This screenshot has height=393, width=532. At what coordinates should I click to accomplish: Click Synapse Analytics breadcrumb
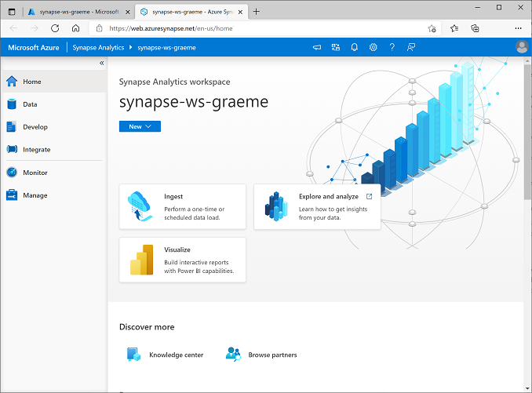98,48
